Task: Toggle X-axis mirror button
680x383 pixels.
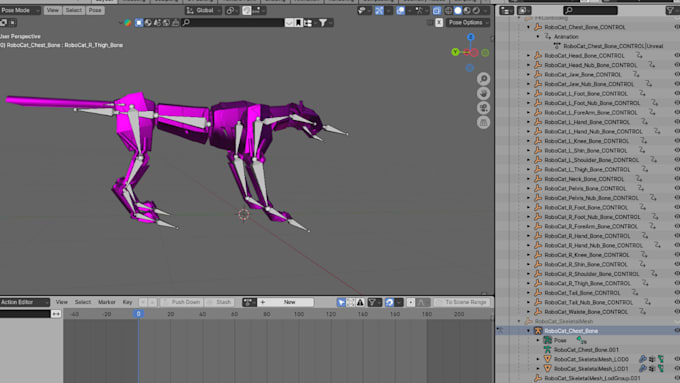Action: [439, 23]
